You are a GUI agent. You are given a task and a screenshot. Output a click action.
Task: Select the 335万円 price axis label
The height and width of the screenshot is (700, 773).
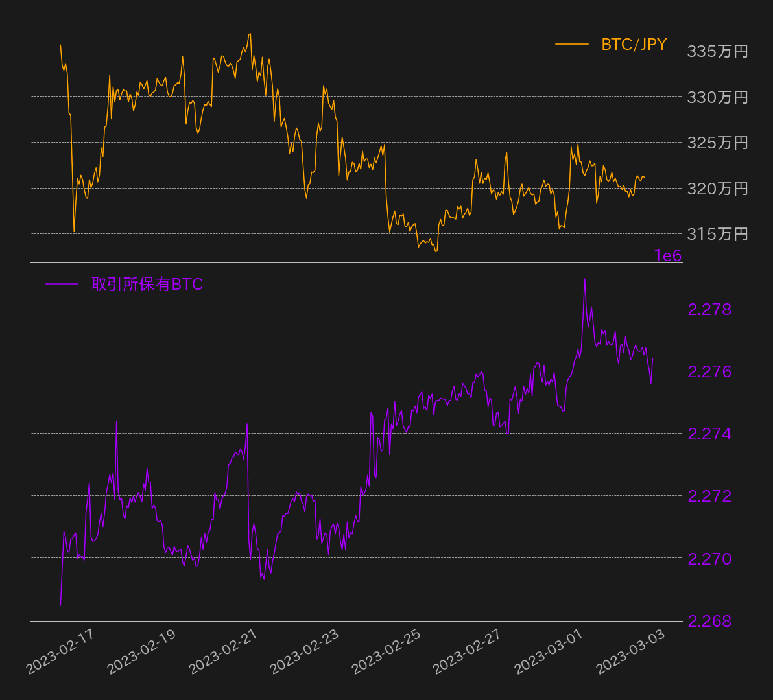(x=717, y=51)
